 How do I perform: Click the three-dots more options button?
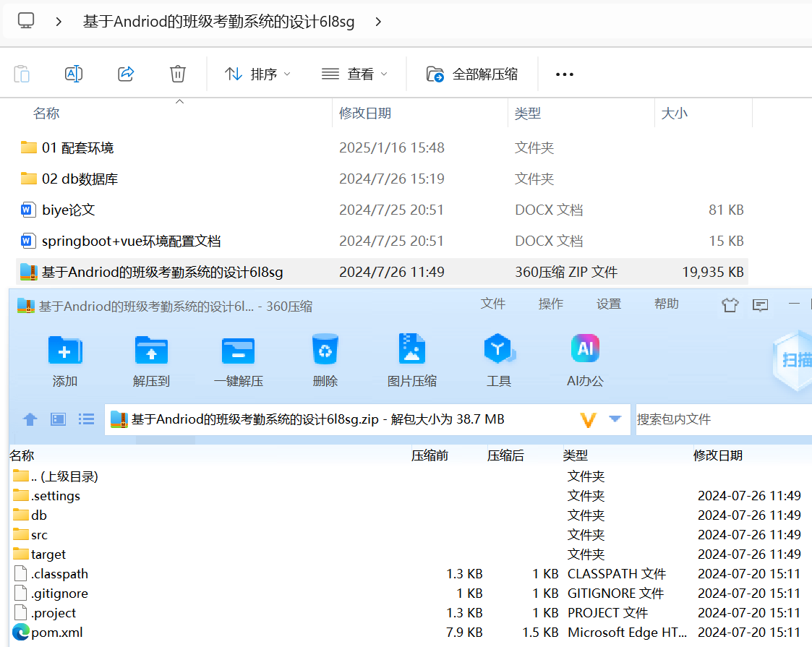click(565, 74)
